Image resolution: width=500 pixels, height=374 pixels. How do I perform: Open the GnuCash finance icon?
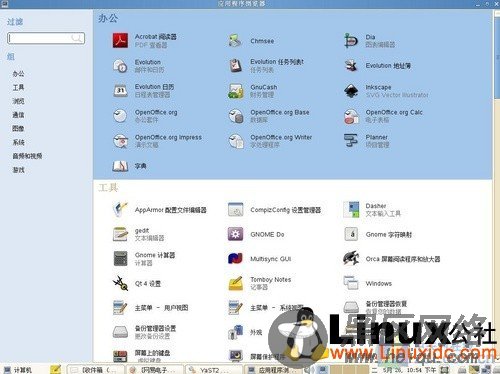tap(235, 91)
